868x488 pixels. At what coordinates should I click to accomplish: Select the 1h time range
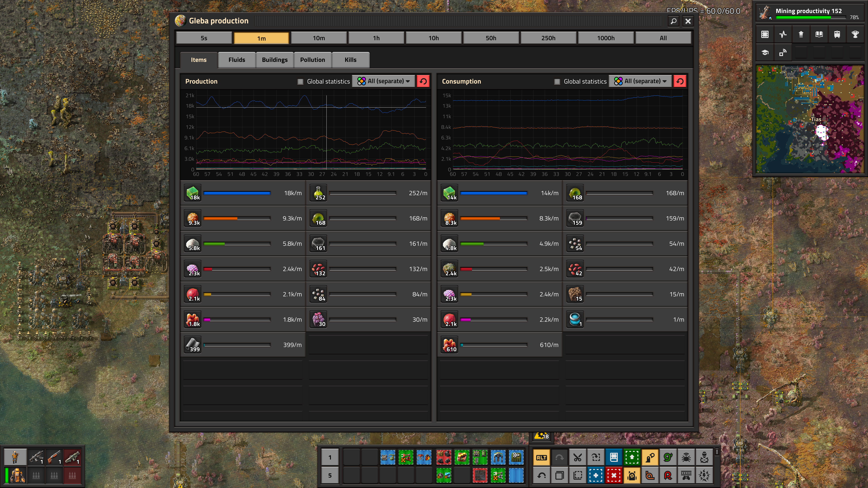tap(376, 38)
